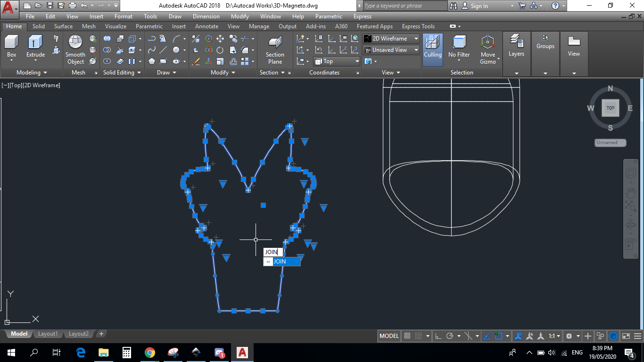Expand the Modify panel
This screenshot has height=362, width=644.
click(223, 73)
